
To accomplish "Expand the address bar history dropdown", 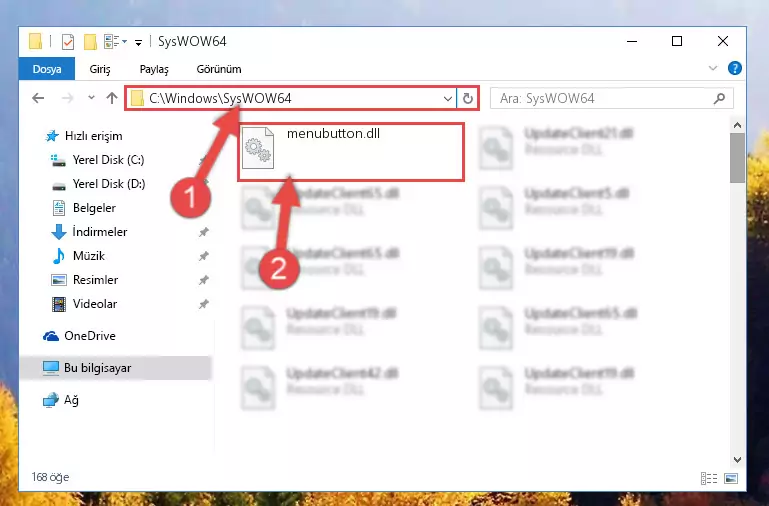I will [x=448, y=99].
